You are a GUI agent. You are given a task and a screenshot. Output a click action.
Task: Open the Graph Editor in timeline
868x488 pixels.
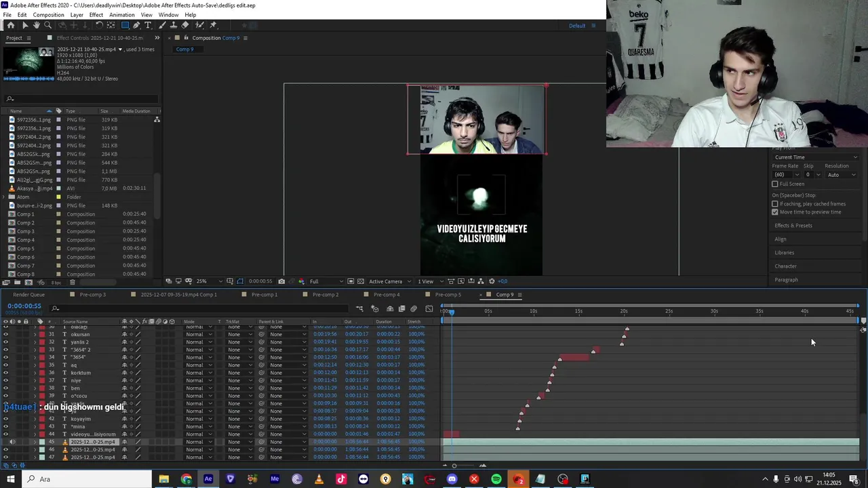[x=429, y=309]
